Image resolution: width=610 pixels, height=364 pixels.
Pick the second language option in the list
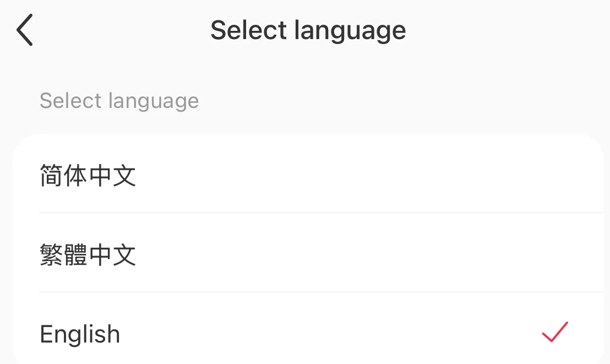308,255
